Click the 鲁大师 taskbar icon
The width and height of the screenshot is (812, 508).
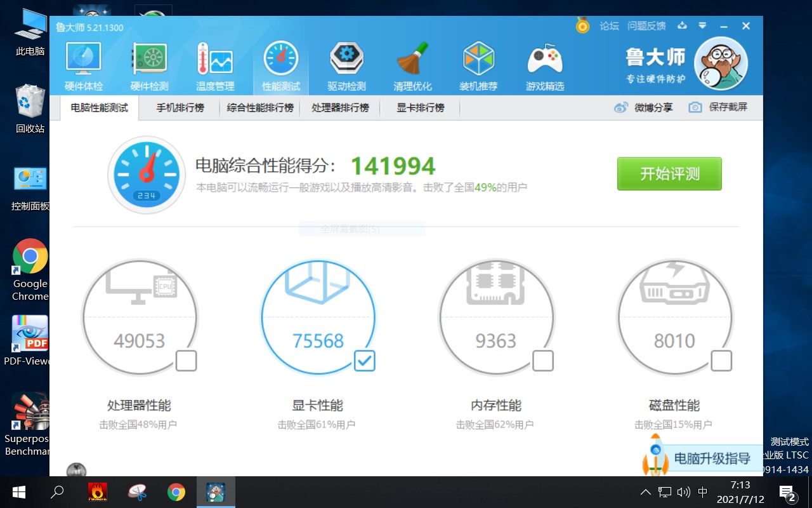coord(216,492)
